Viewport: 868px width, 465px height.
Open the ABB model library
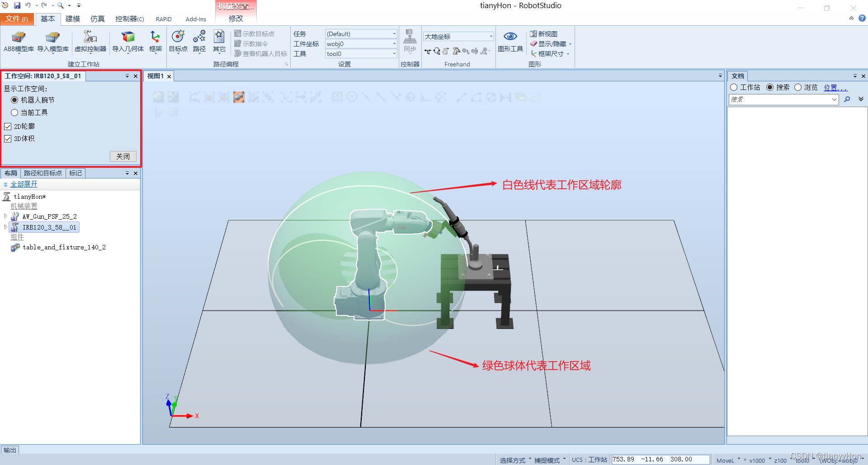click(x=19, y=42)
